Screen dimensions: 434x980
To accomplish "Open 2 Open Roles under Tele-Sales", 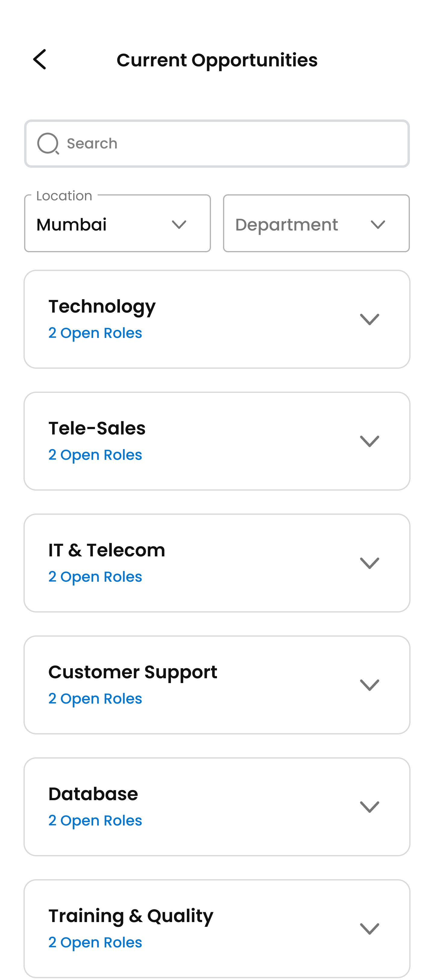I will click(x=95, y=455).
